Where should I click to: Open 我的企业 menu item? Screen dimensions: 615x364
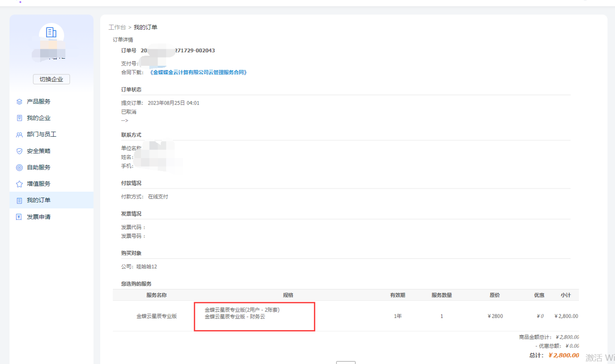(x=51, y=118)
